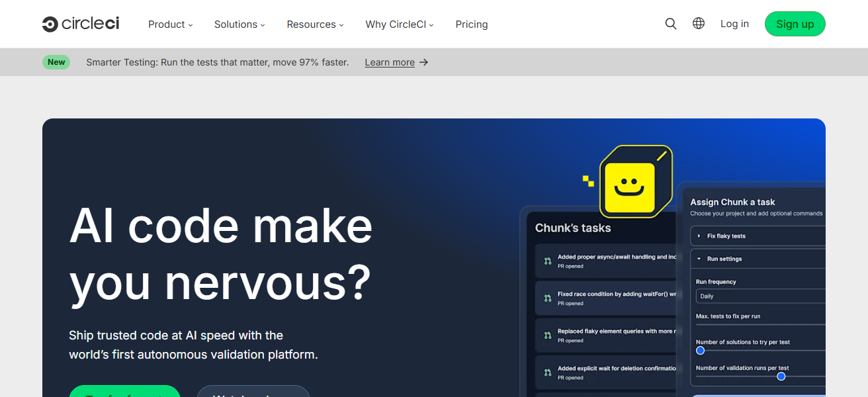The image size is (868, 397).
Task: Click the globe language selector icon
Action: (699, 23)
